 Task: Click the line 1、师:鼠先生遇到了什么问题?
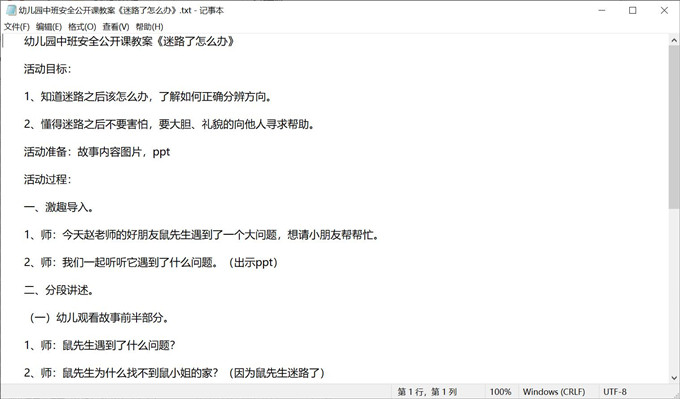click(x=100, y=345)
